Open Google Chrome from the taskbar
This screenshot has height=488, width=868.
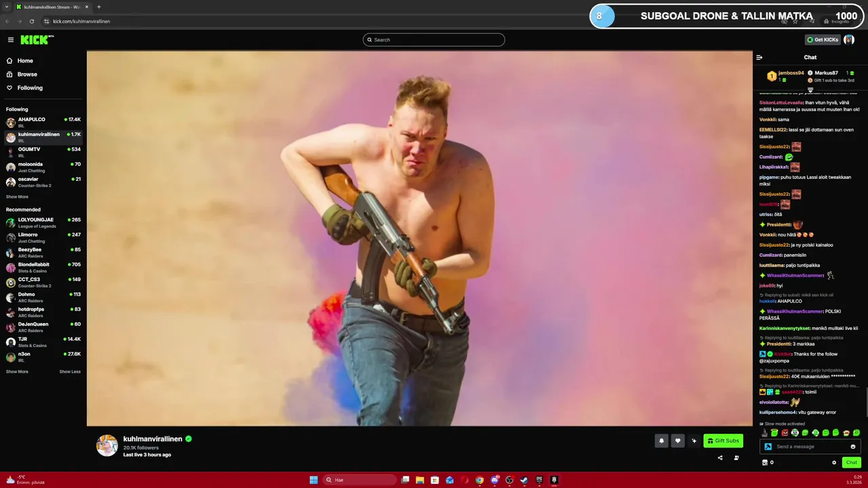[479, 480]
